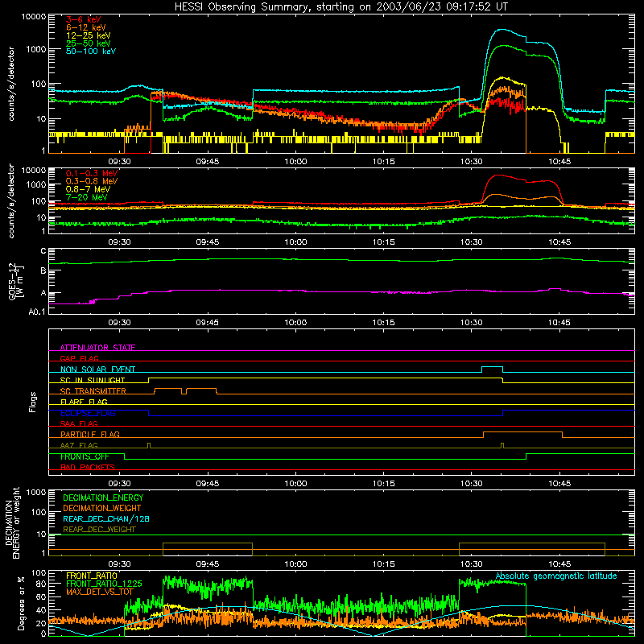
Task: Select the FRONT_RATIO_1225 legend label
Action: (x=104, y=584)
